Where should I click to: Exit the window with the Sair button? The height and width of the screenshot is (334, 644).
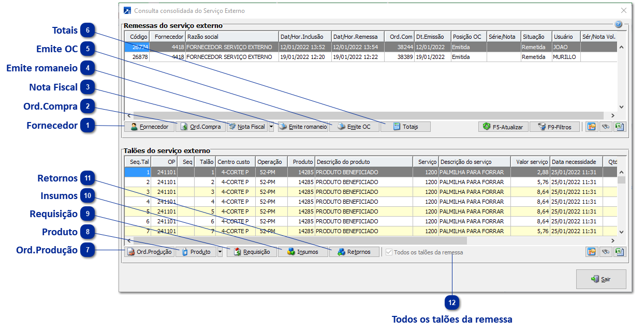point(601,279)
